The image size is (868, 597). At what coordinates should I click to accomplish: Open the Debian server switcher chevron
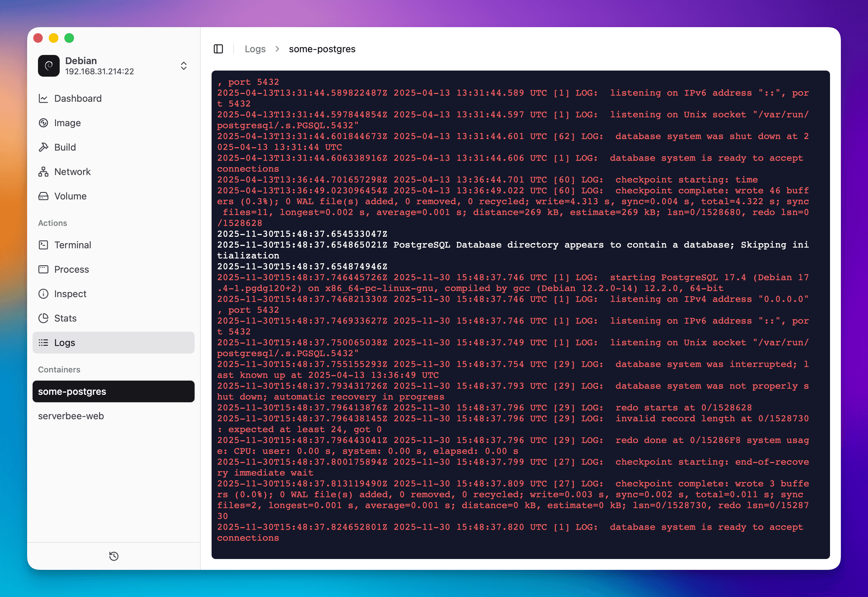click(x=184, y=66)
